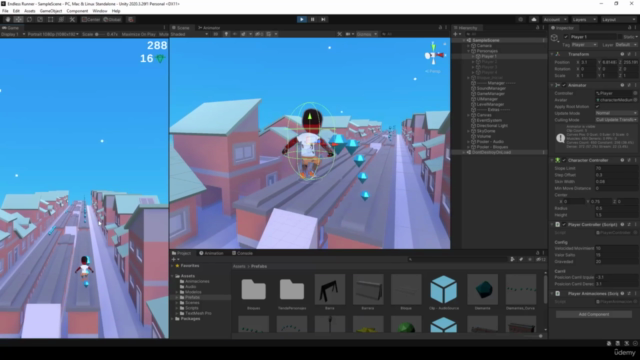Viewport: 640px width, 360px height.
Task: Open Hierarchy create plus button
Action: pos(456,34)
